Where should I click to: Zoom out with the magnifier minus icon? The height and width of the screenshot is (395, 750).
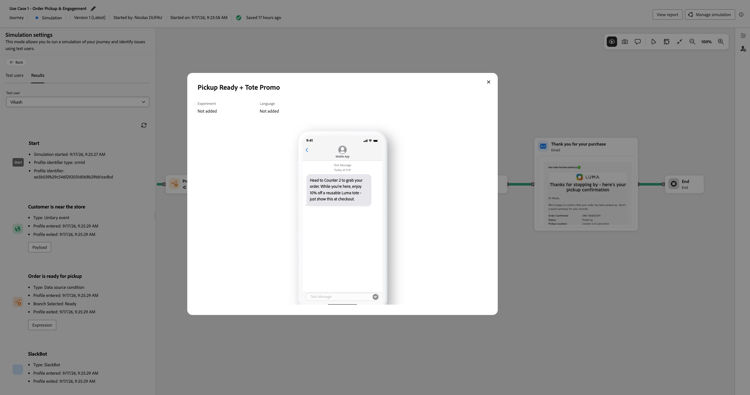[x=692, y=42]
